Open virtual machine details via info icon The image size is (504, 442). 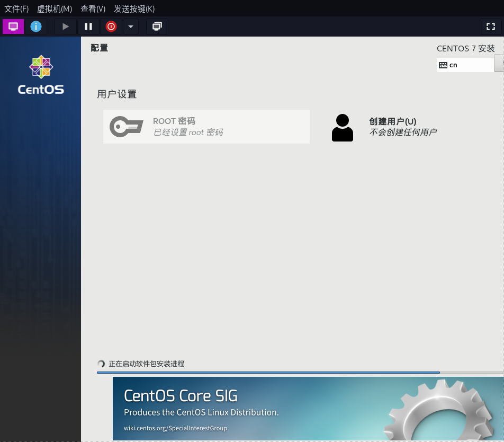tap(35, 26)
